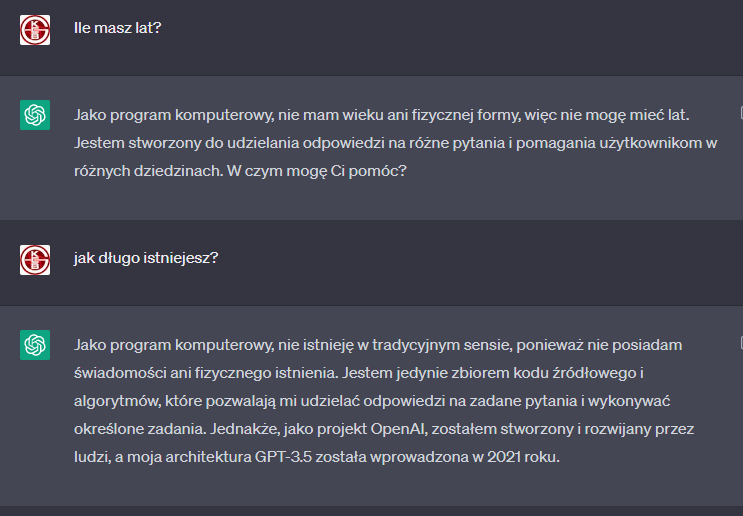Screen dimensions: 743x516
Task: Select the "jak długo istniejesz?" user message
Action: tap(146, 258)
